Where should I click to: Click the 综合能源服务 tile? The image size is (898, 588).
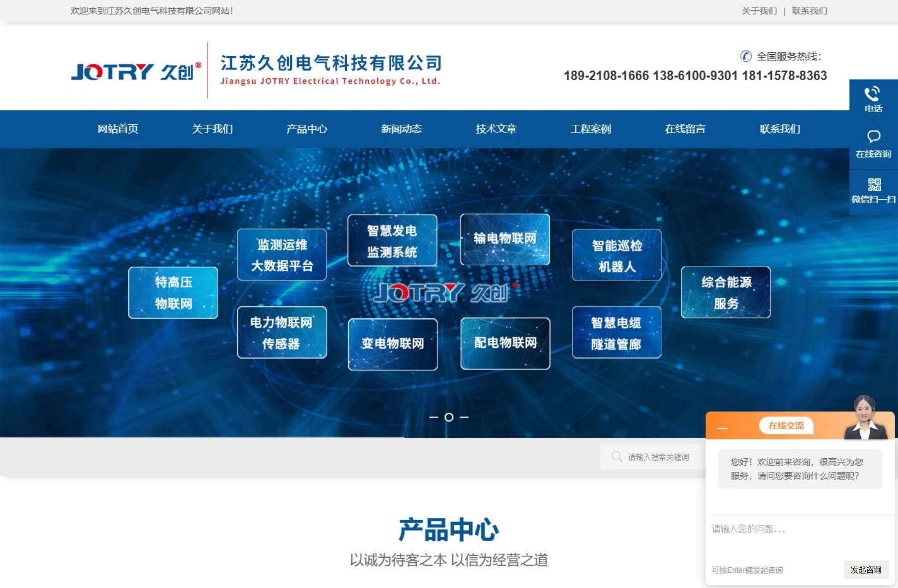pos(726,292)
